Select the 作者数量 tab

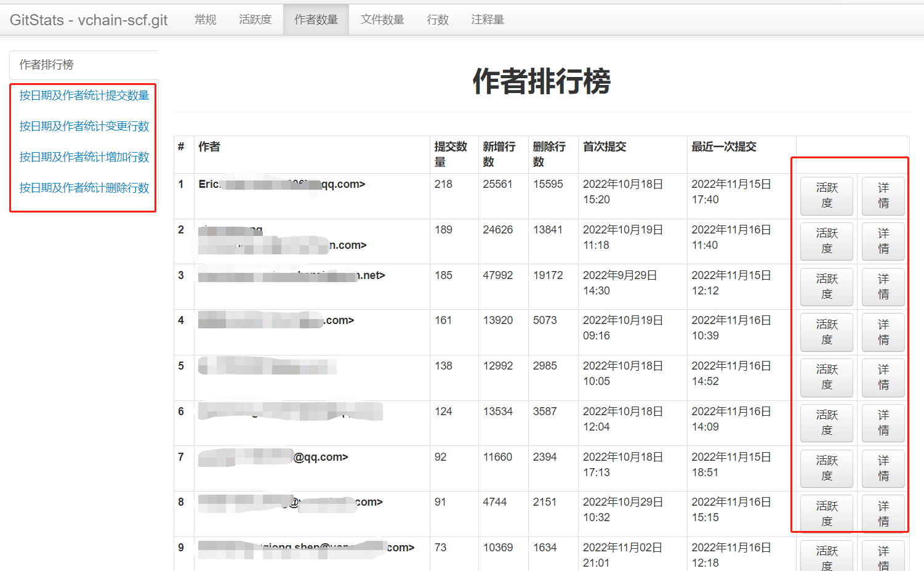coord(316,20)
